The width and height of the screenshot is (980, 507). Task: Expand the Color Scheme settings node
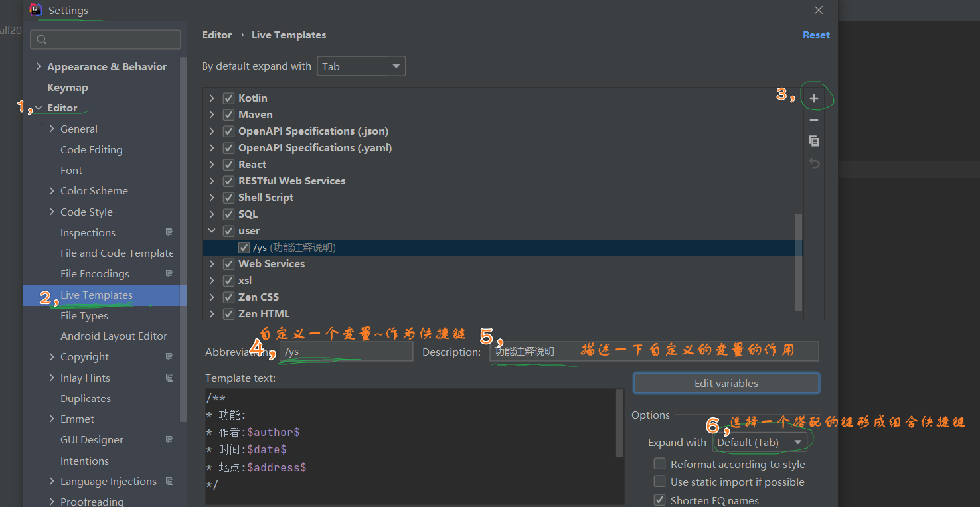[52, 191]
